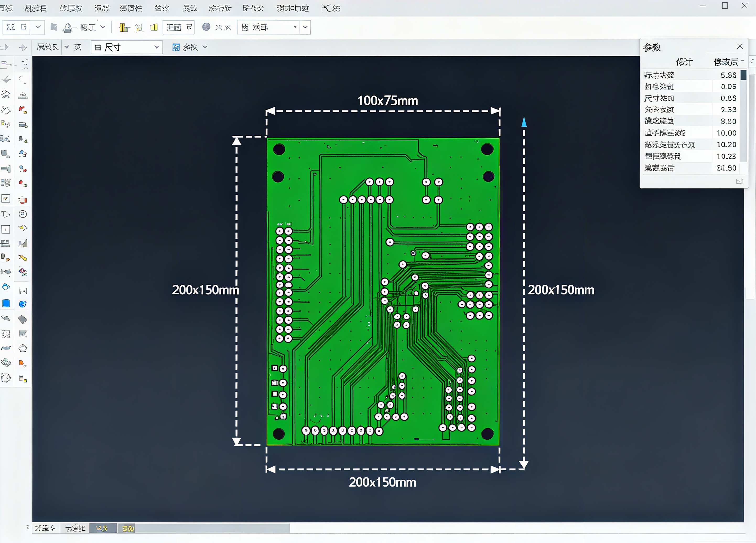Select the concentric circle tool in left palette
The height and width of the screenshot is (543, 756).
(x=23, y=214)
